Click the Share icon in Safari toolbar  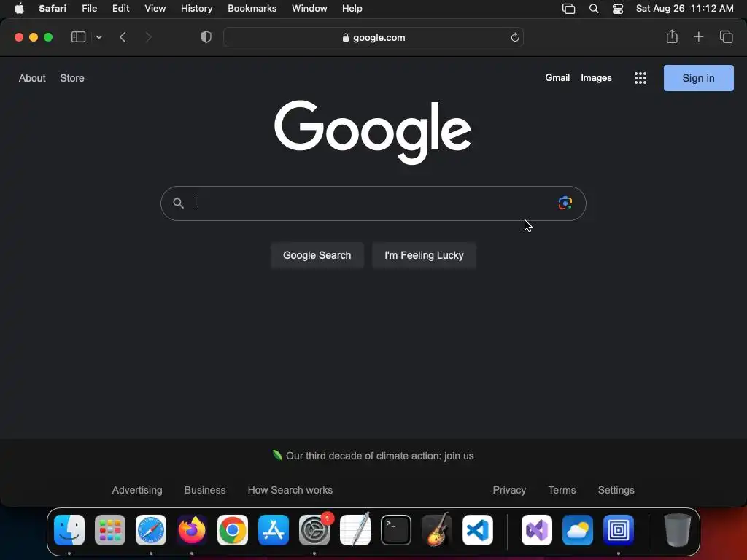[x=672, y=36]
